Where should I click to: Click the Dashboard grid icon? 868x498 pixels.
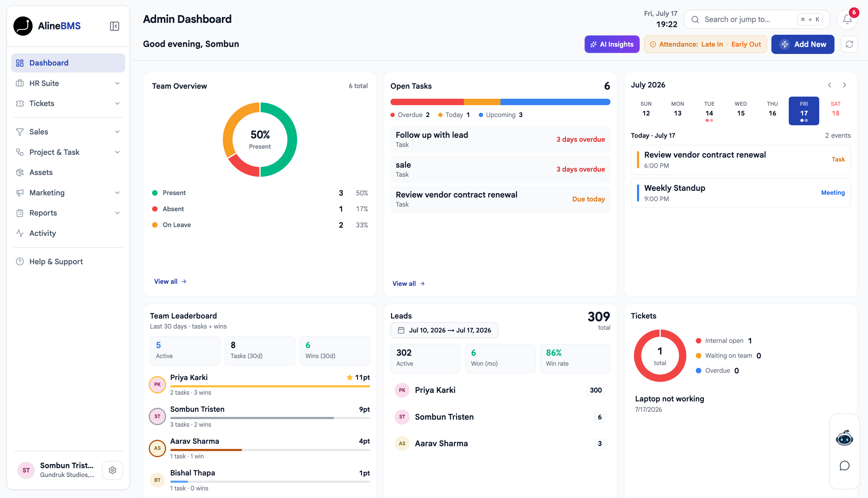[20, 63]
